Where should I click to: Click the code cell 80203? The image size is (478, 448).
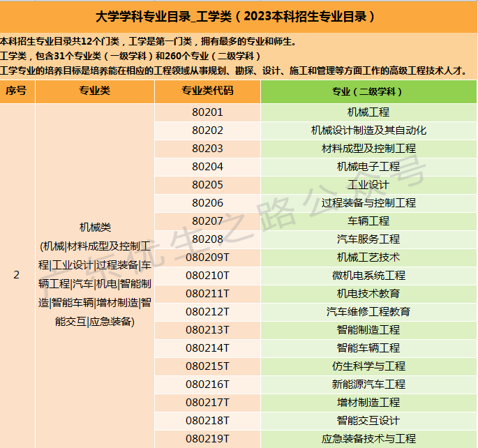[208, 149]
